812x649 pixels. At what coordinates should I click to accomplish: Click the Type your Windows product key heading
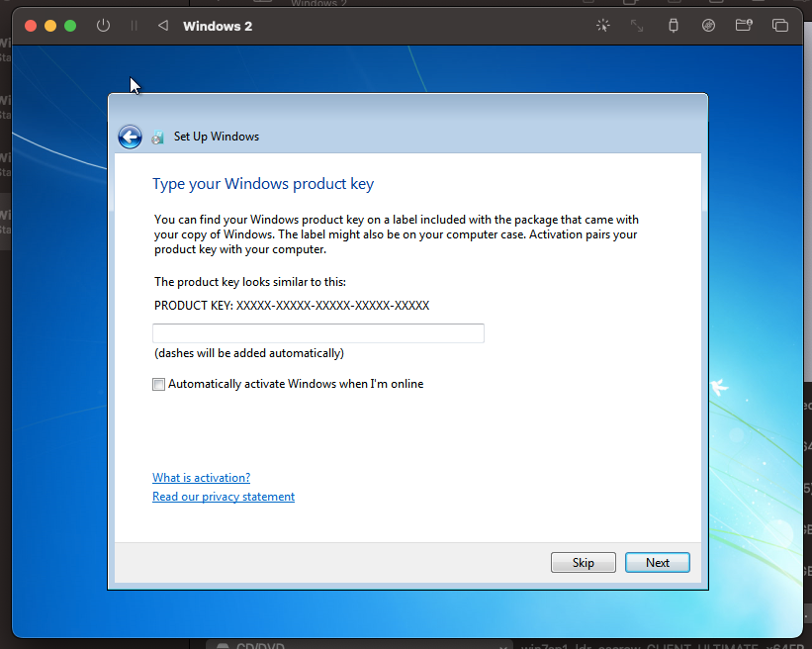pyautogui.click(x=263, y=184)
